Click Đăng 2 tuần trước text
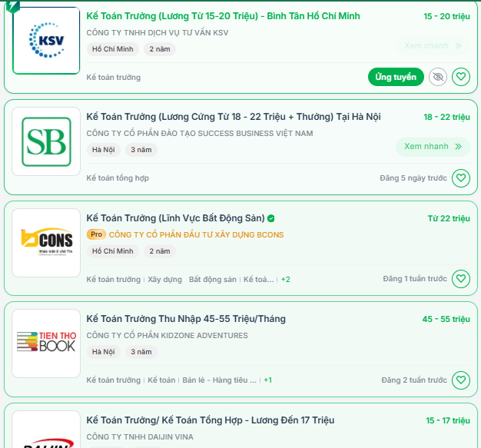 click(414, 380)
